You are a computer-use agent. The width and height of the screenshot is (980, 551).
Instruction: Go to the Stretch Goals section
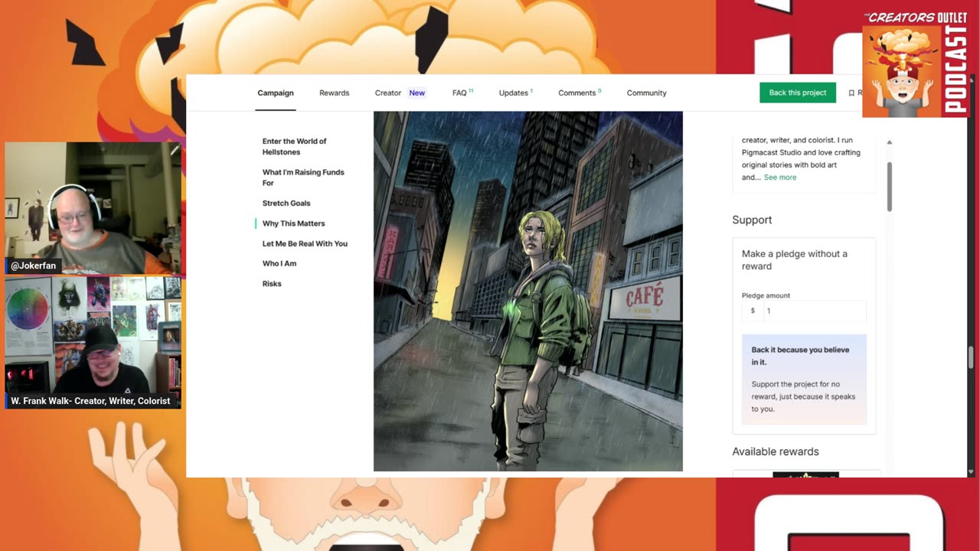286,203
